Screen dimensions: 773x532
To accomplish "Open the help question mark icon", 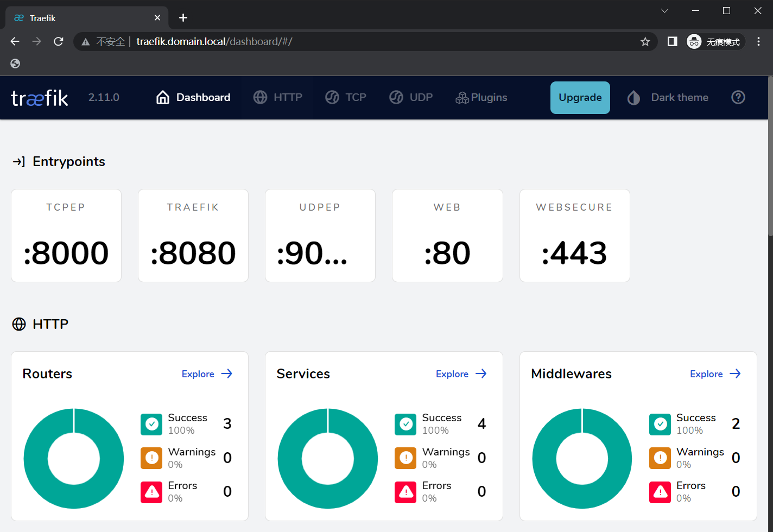I will click(x=738, y=97).
